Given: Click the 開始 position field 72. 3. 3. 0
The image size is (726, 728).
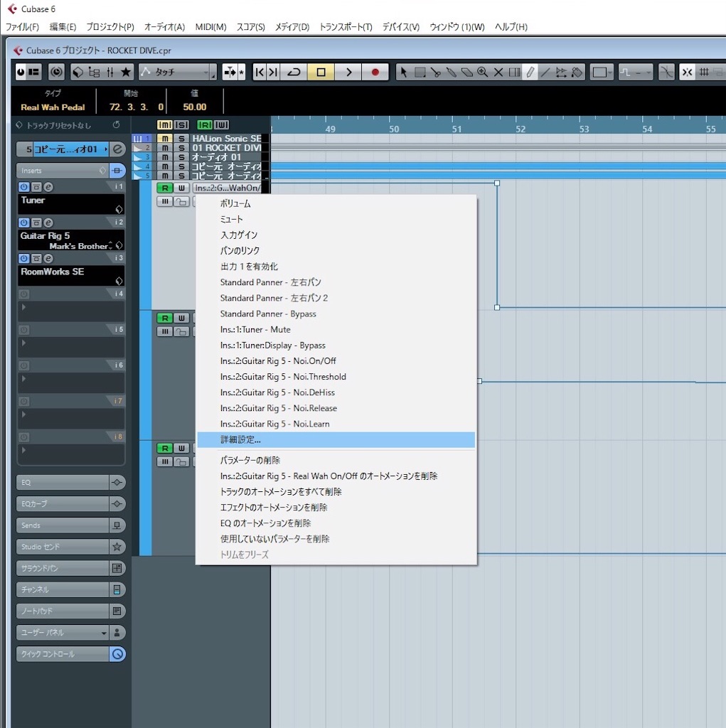Looking at the screenshot, I should point(136,107).
